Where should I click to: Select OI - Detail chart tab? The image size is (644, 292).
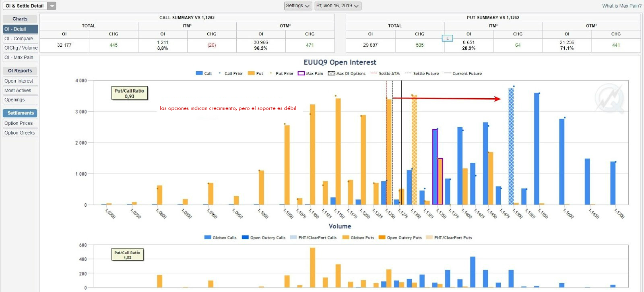click(x=20, y=29)
